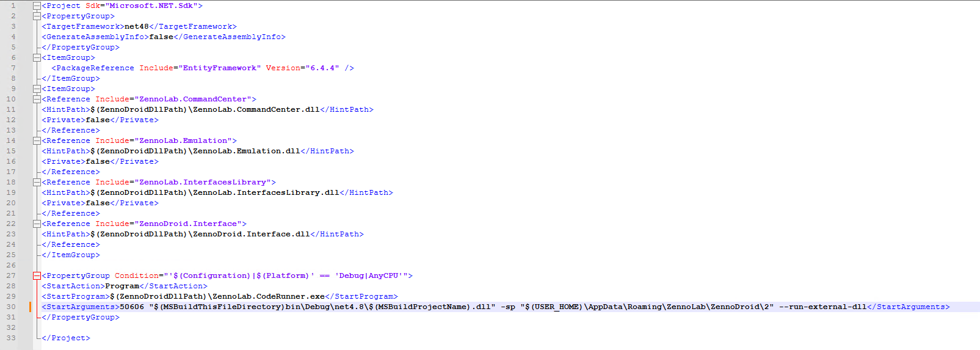Click the closing </Reference> tag on line 13
Viewport: 980px width, 350px height.
[71, 130]
